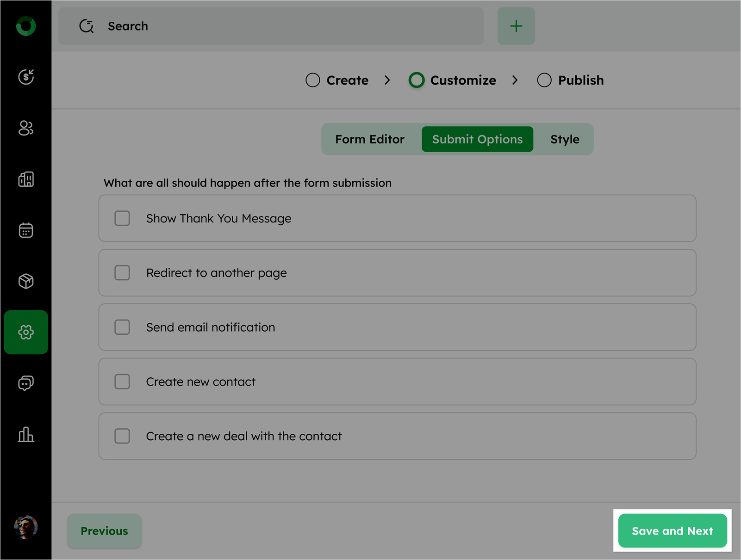Switch to the Form Editor tab
This screenshot has height=560, width=741.
click(x=370, y=139)
